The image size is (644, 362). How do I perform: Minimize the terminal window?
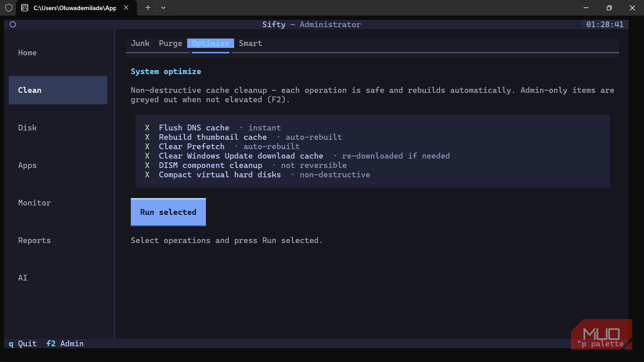pos(586,8)
